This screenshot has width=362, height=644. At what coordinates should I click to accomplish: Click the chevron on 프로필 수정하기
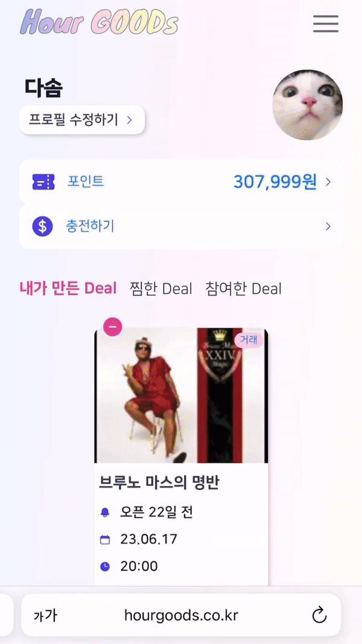coord(129,120)
